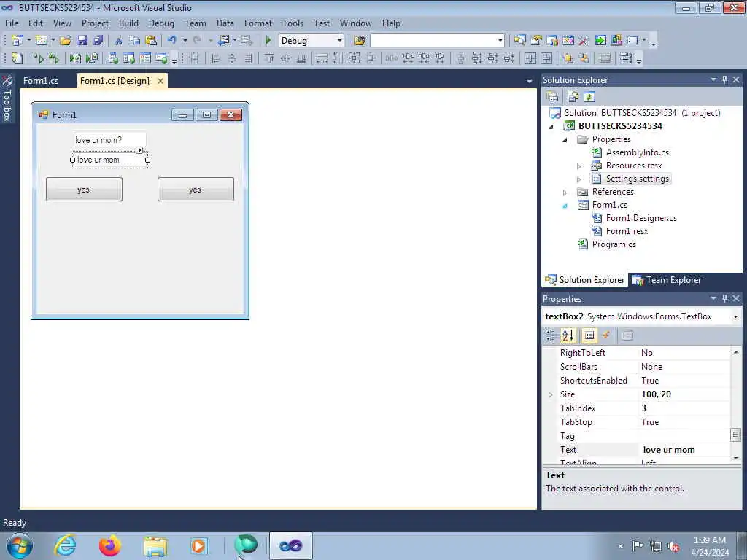This screenshot has width=747, height=560.
Task: Collapse the BUTTSECKS5234534 project node
Action: [x=551, y=127]
